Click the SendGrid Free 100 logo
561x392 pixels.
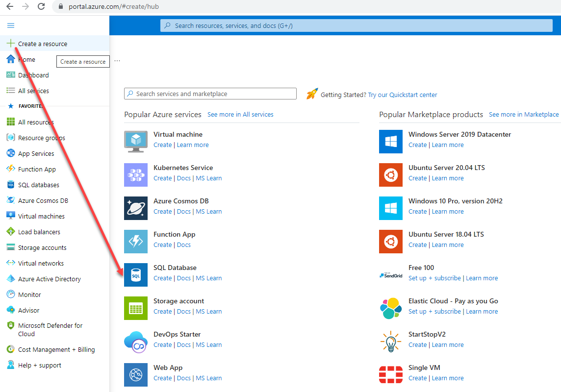391,275
